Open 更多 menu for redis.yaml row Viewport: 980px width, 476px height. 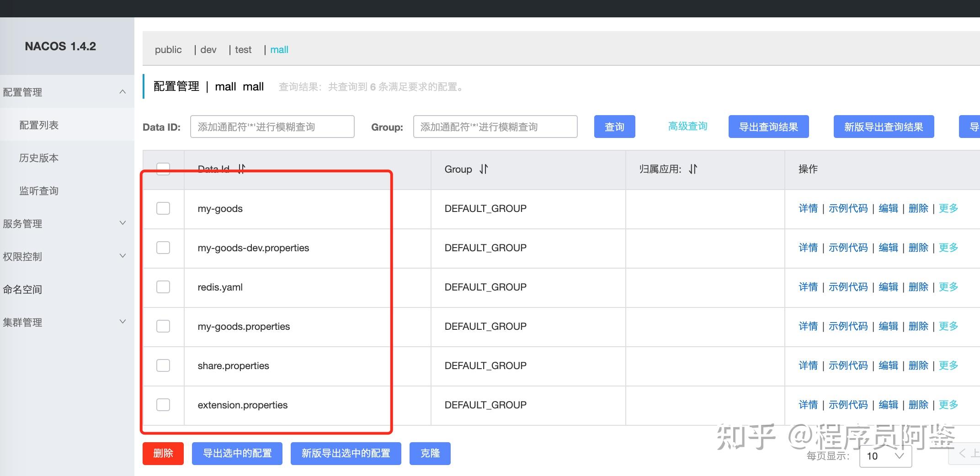(948, 287)
